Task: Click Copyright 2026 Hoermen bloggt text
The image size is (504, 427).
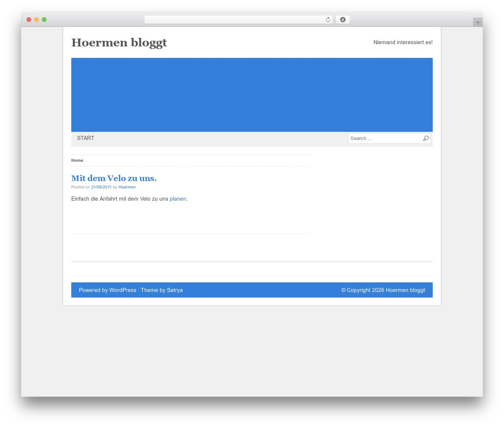Action: click(383, 290)
